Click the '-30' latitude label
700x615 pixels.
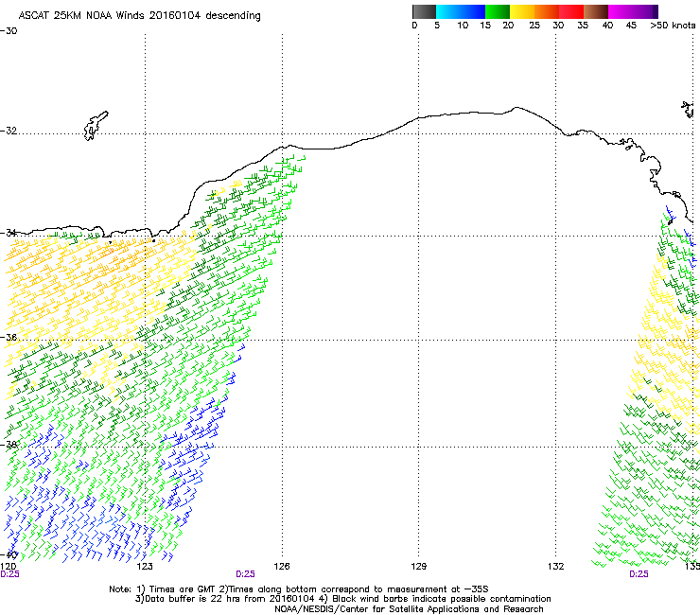pyautogui.click(x=9, y=31)
